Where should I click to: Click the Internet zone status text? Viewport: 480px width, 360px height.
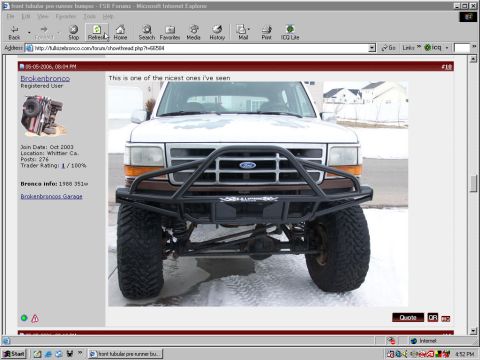[x=428, y=341]
